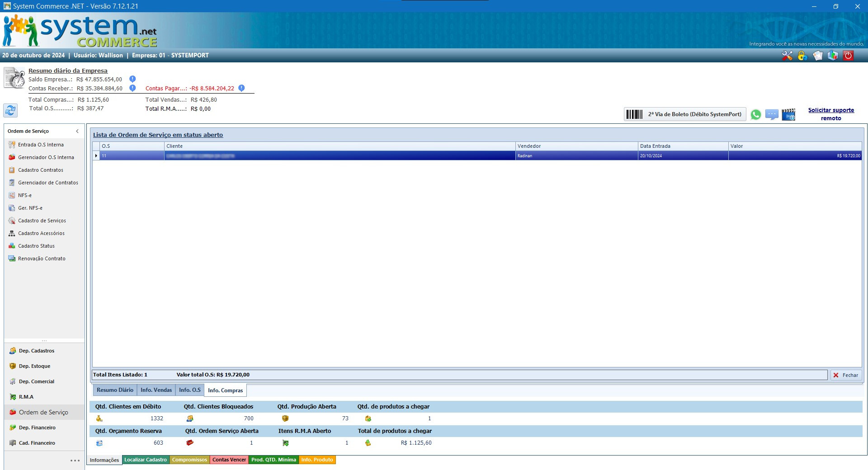The image size is (868, 470).
Task: Click 2ª Via de Boleto button
Action: click(685, 114)
